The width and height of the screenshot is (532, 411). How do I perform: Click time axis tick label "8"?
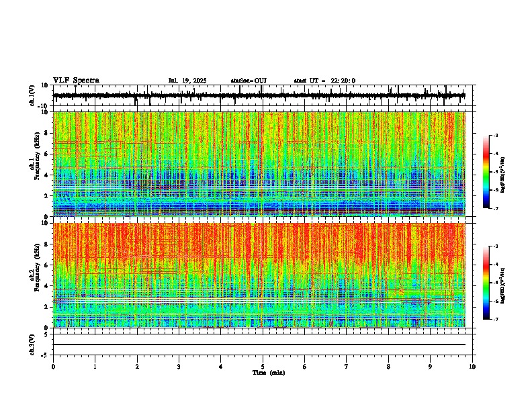click(388, 367)
